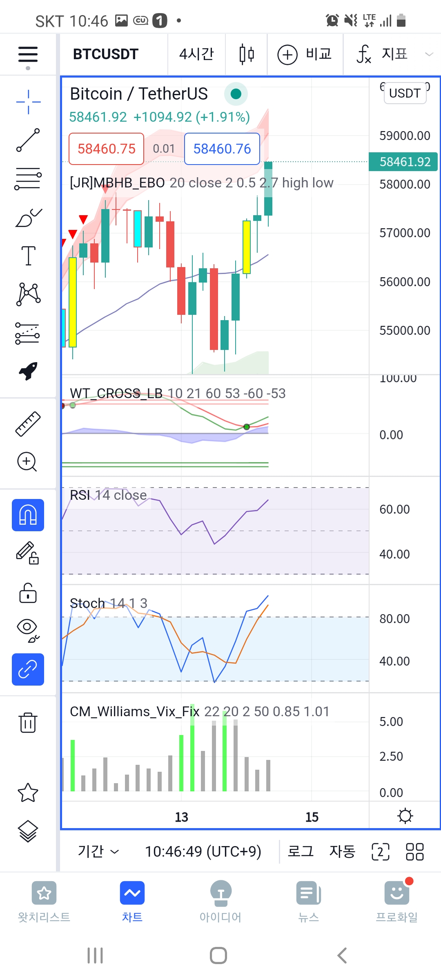Toggle lock all drawing tools
The image size is (441, 980).
[28, 593]
